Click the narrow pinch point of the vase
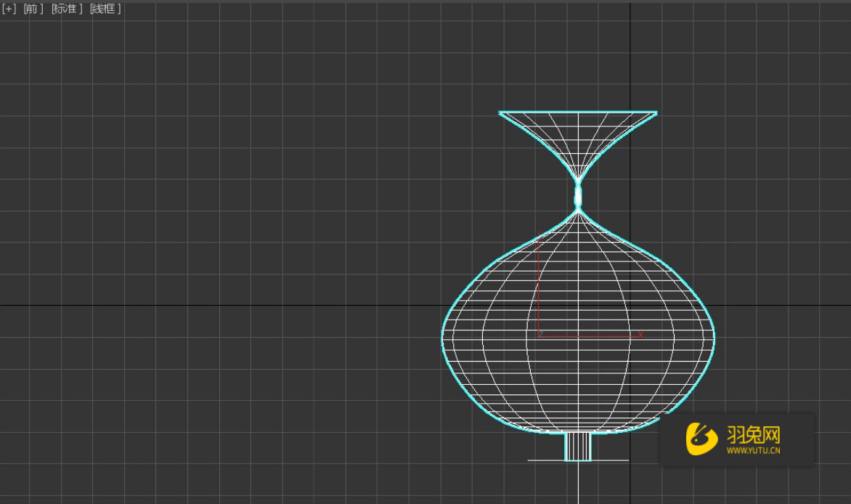This screenshot has width=851, height=504. pos(577,195)
